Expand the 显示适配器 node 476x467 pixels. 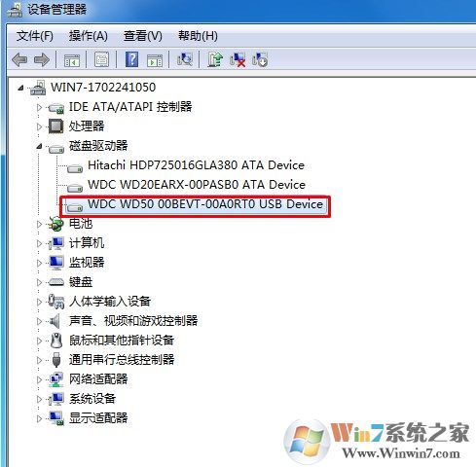pyautogui.click(x=39, y=418)
